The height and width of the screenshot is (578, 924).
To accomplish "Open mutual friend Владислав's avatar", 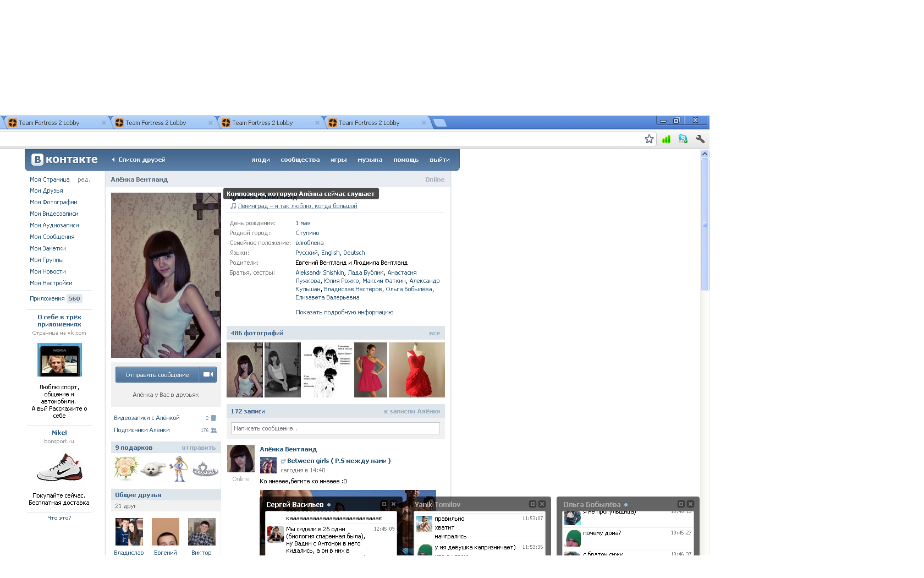I will coord(129,532).
